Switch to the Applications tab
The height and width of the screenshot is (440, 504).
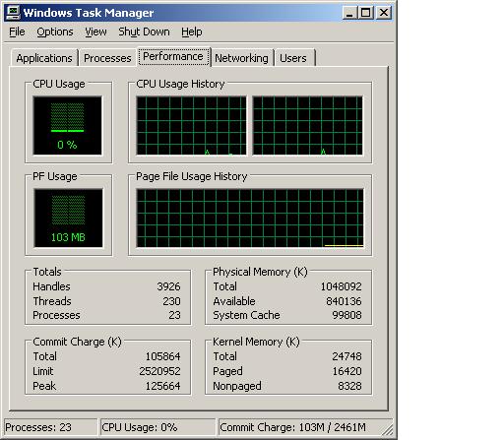[44, 58]
